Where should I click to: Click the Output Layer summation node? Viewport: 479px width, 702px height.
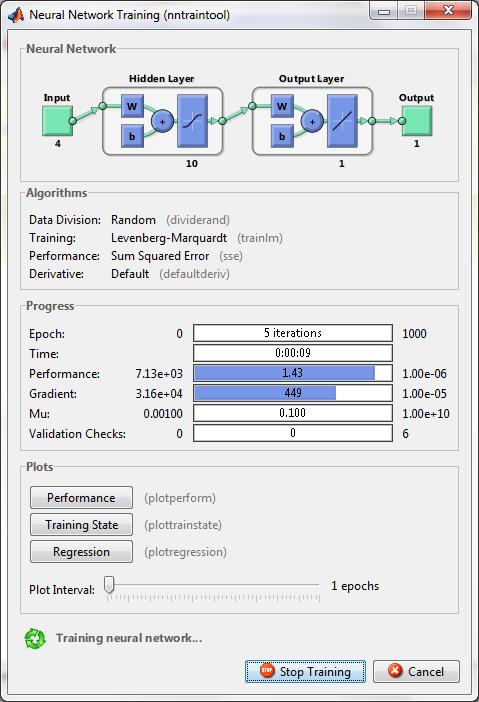(312, 121)
